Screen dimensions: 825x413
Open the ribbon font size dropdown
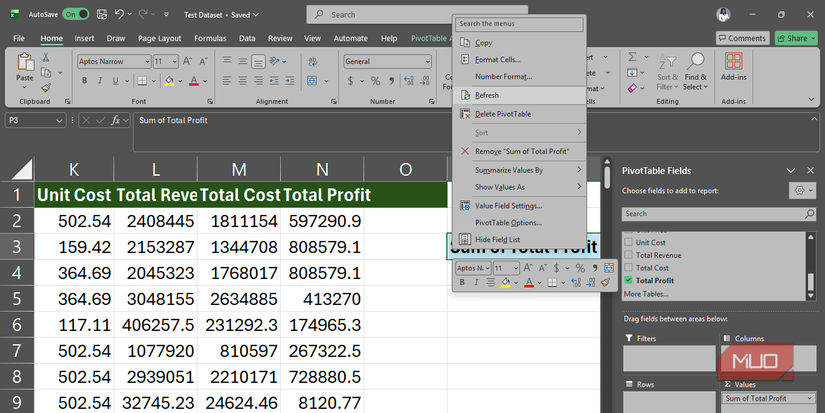[x=175, y=62]
